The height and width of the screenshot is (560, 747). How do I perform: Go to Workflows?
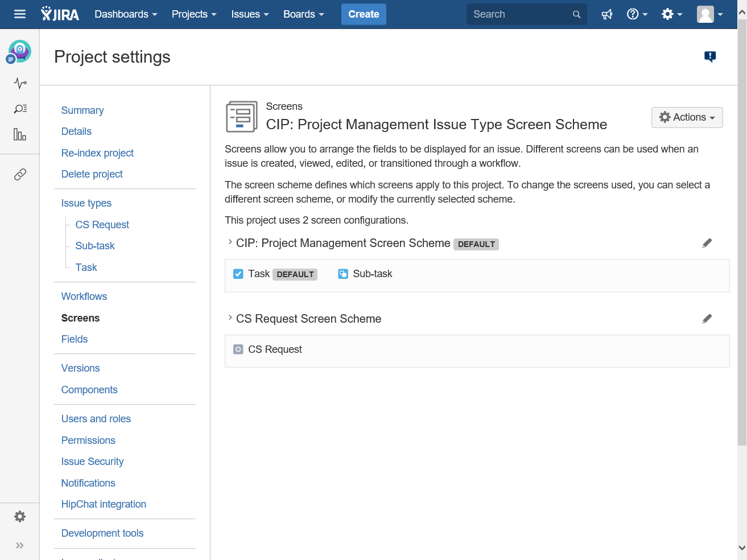84,297
